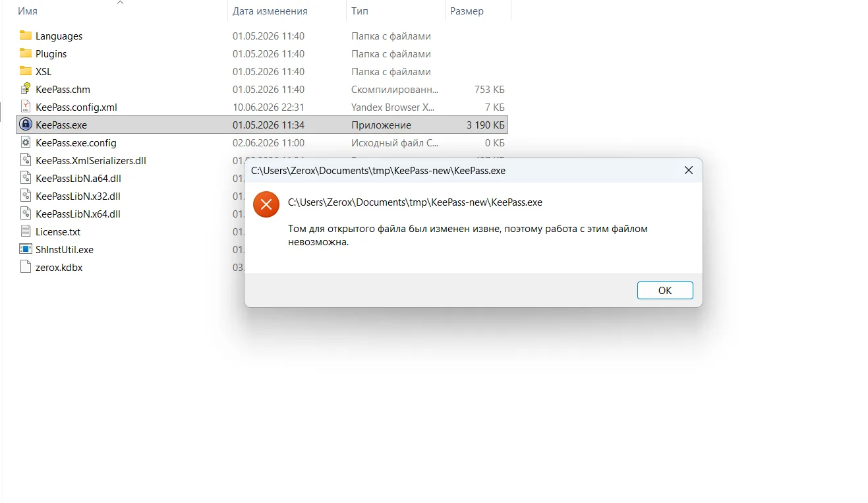Select the KeePass.XmlSerializers.dll file name
Image resolution: width=868 pixels, height=503 pixels.
pos(91,161)
